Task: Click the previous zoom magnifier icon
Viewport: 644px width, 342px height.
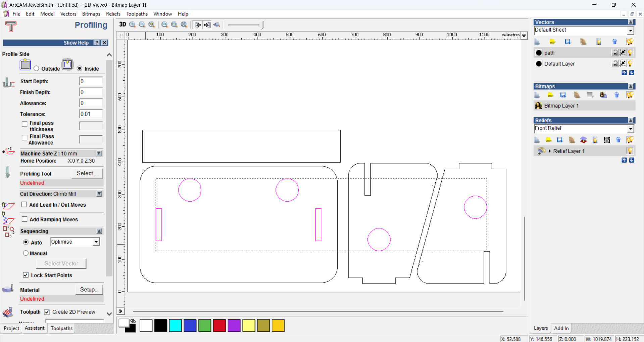Action: tap(152, 25)
